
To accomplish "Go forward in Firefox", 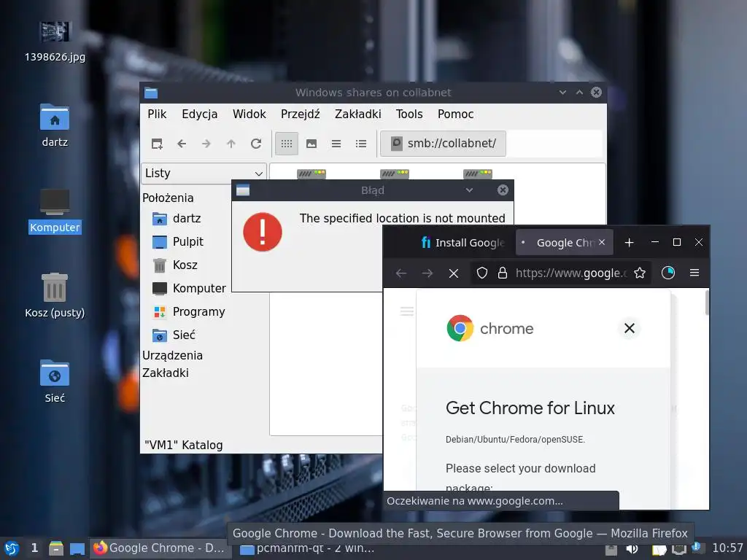I will tap(427, 273).
